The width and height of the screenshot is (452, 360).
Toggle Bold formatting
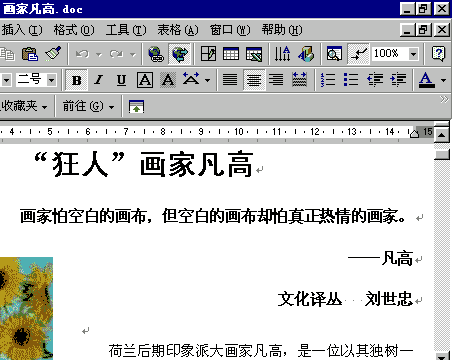[x=76, y=80]
